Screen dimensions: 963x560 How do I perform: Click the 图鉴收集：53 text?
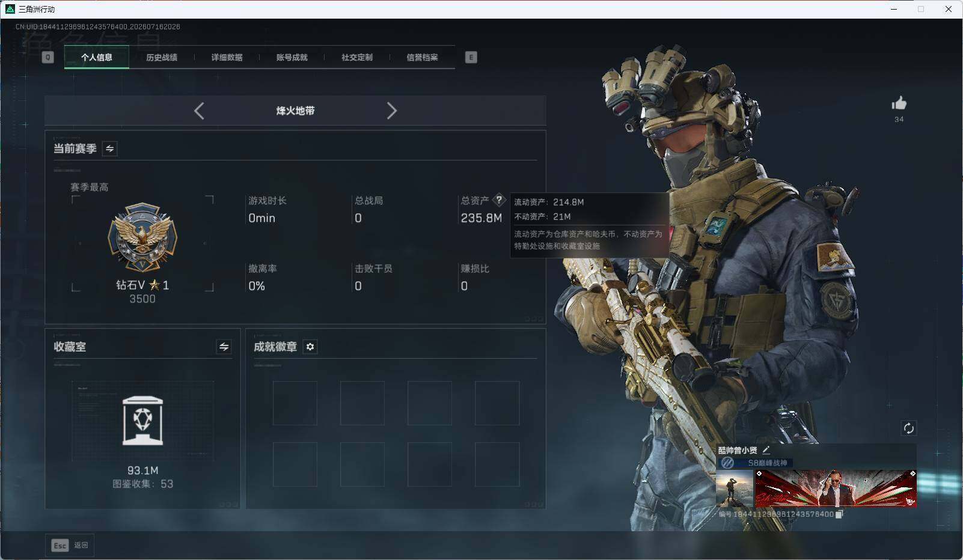142,484
